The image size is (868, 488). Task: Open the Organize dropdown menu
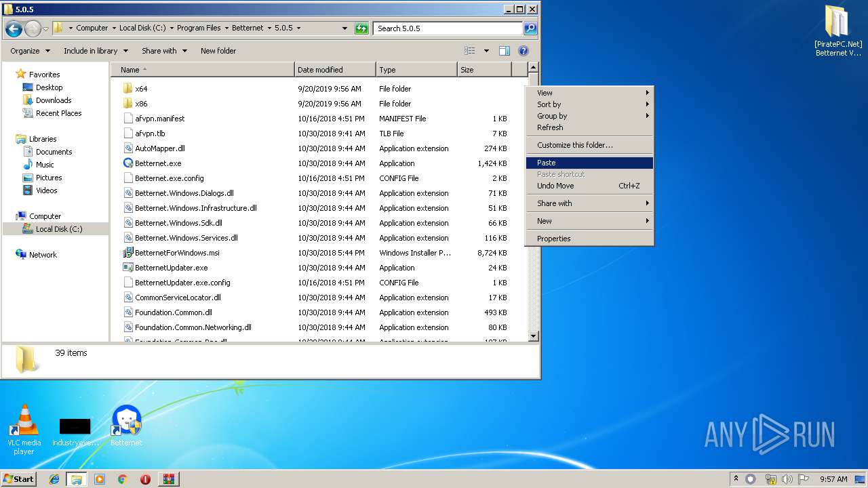[x=30, y=51]
